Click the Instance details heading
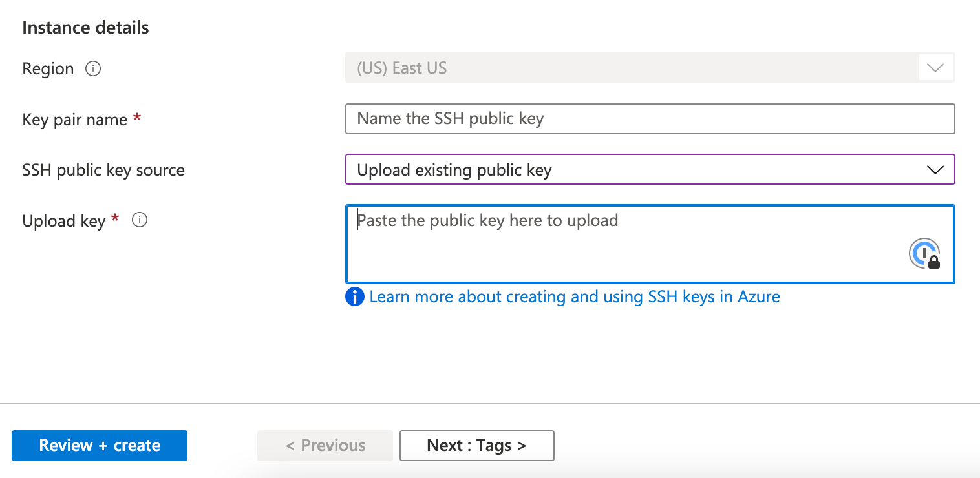The height and width of the screenshot is (478, 980). (x=85, y=27)
